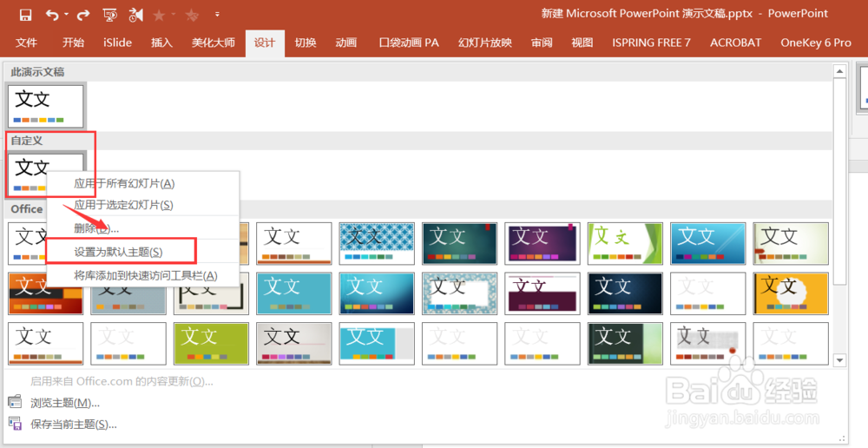Viewport: 868px width, 448px height.
Task: Open the 文件 tab
Action: point(26,43)
